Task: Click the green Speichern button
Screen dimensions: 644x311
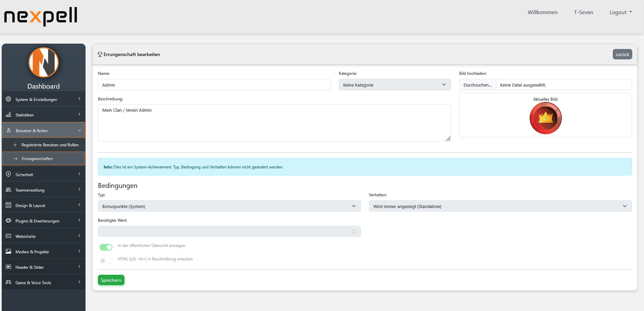Action: tap(111, 280)
